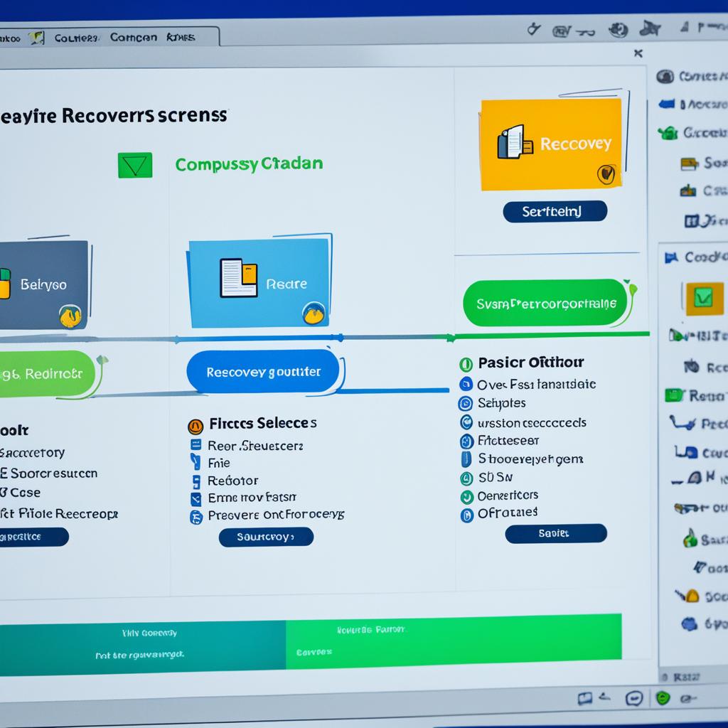Viewport: 728px width, 728px height.
Task: Click the document icon inside the Reatre card
Action: tap(239, 278)
